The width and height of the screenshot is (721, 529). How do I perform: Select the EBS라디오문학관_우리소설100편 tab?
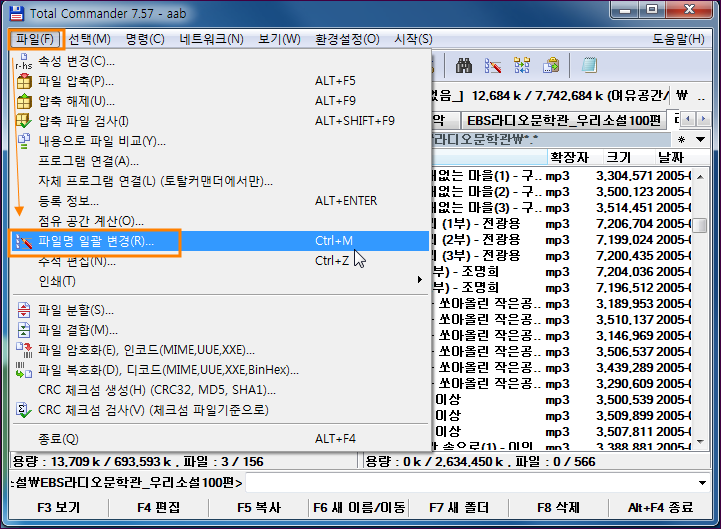pos(564,121)
